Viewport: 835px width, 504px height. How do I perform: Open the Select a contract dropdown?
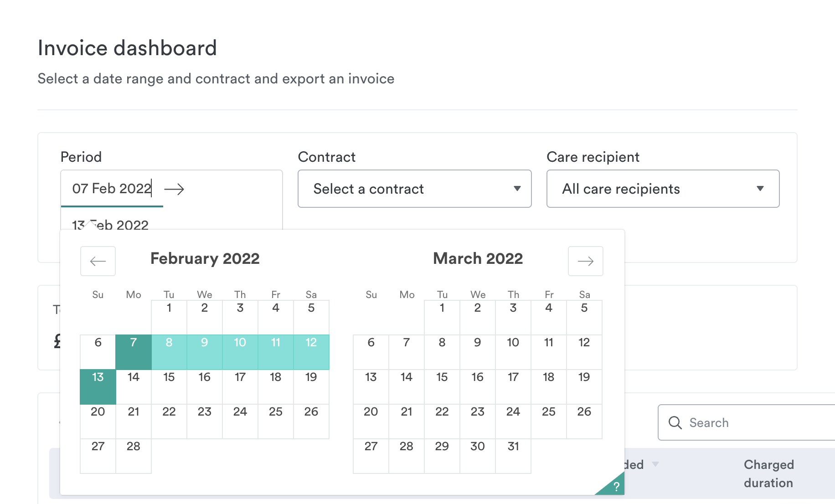[x=414, y=189]
